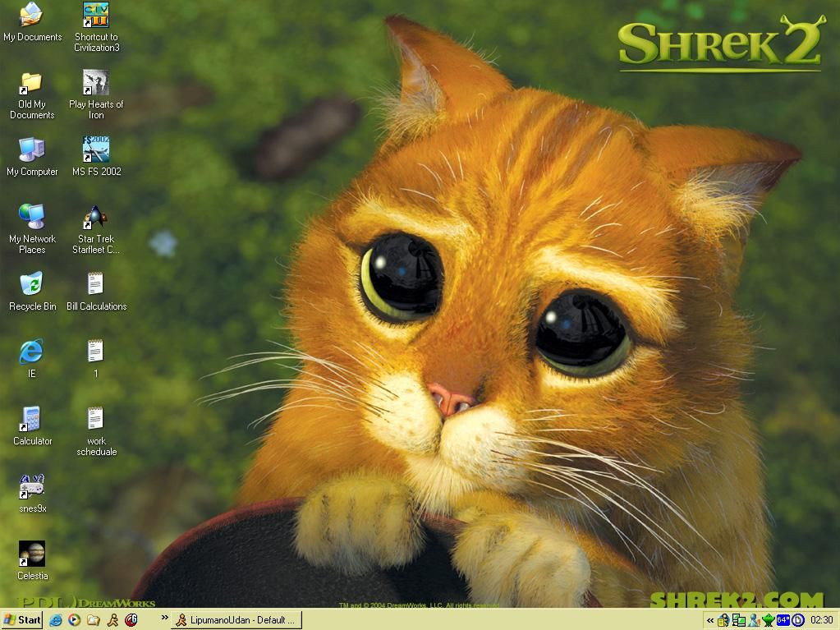Select the Bill Calculations text file

(x=96, y=292)
